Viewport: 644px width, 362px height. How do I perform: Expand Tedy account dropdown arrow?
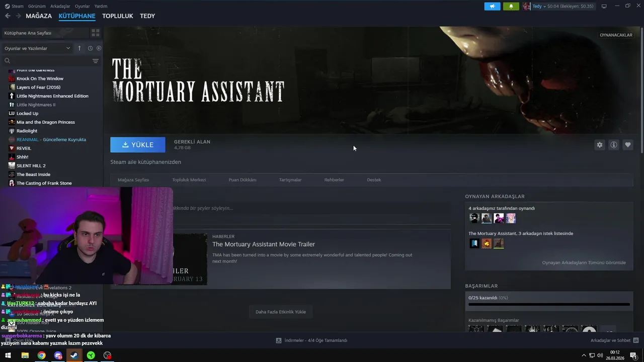(x=544, y=7)
